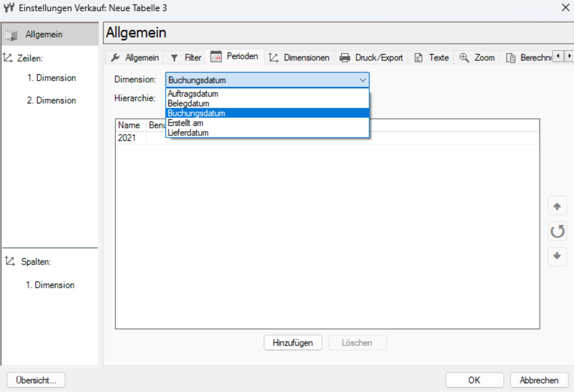Open the Dimensionen tab
Screen dimensions: 574x392
pos(299,58)
